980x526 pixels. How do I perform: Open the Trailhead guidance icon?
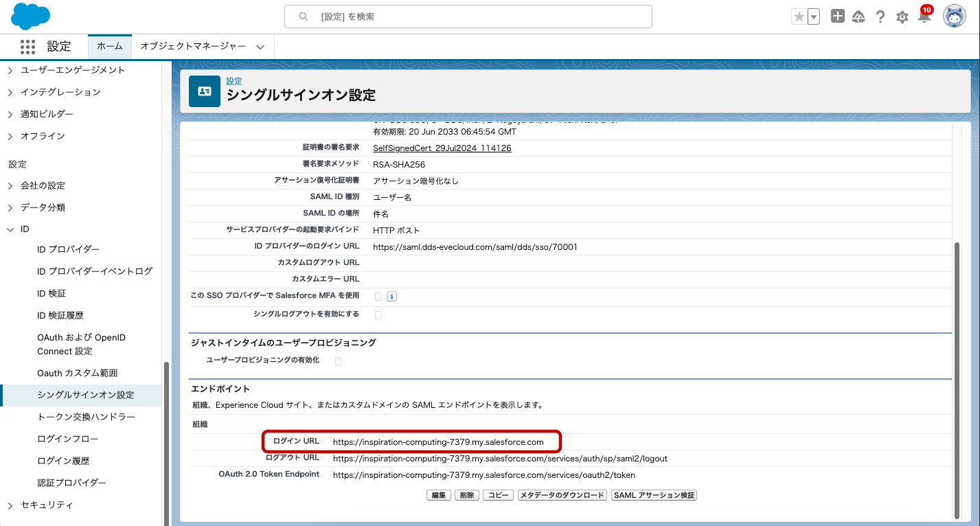(858, 17)
